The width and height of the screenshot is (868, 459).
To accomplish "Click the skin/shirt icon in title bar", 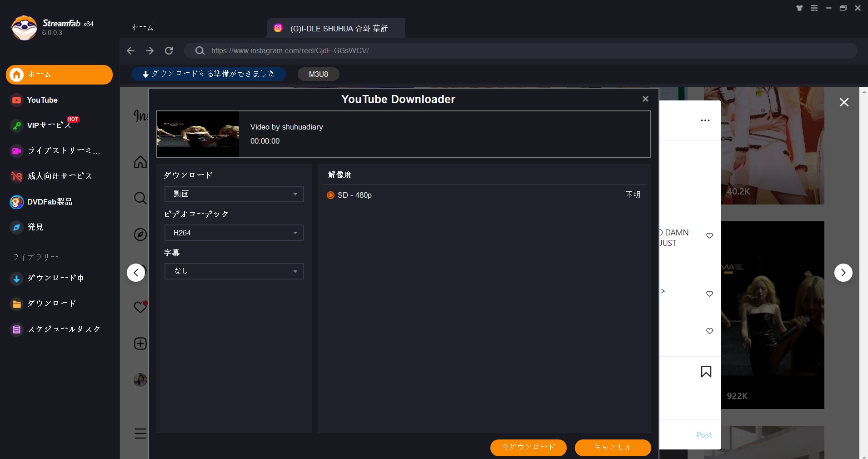I will coord(799,8).
